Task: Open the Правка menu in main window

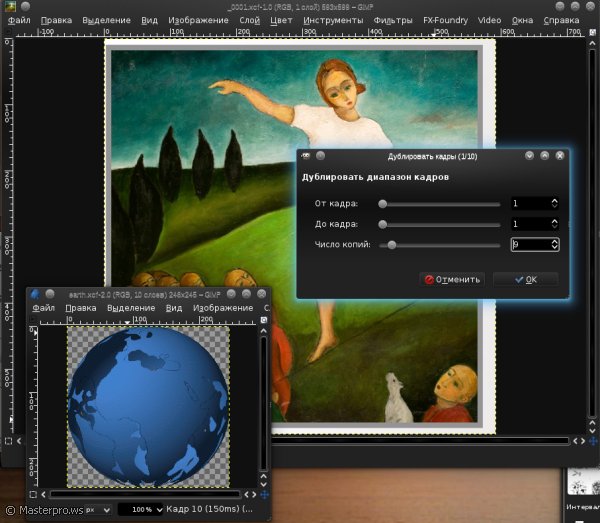Action: (56, 20)
